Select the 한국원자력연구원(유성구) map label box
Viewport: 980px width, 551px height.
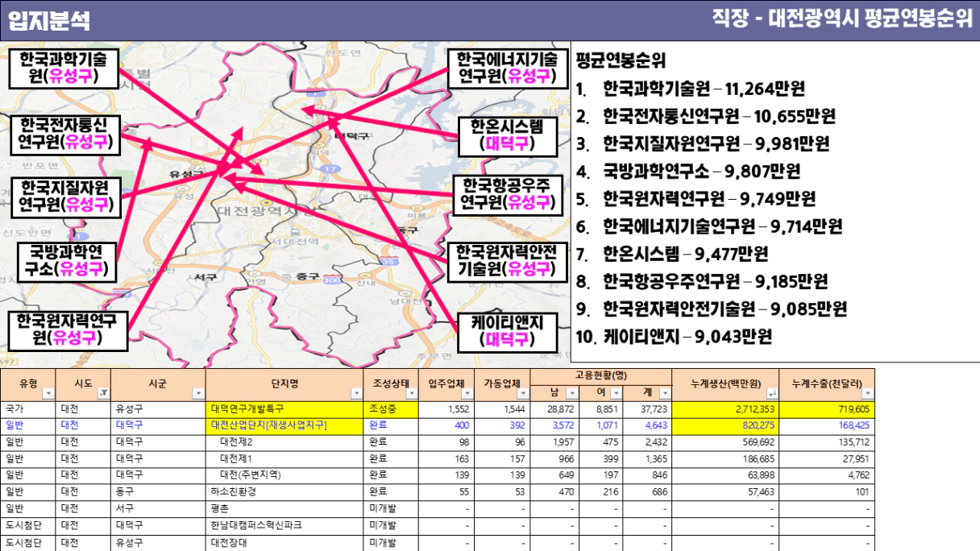[68, 330]
